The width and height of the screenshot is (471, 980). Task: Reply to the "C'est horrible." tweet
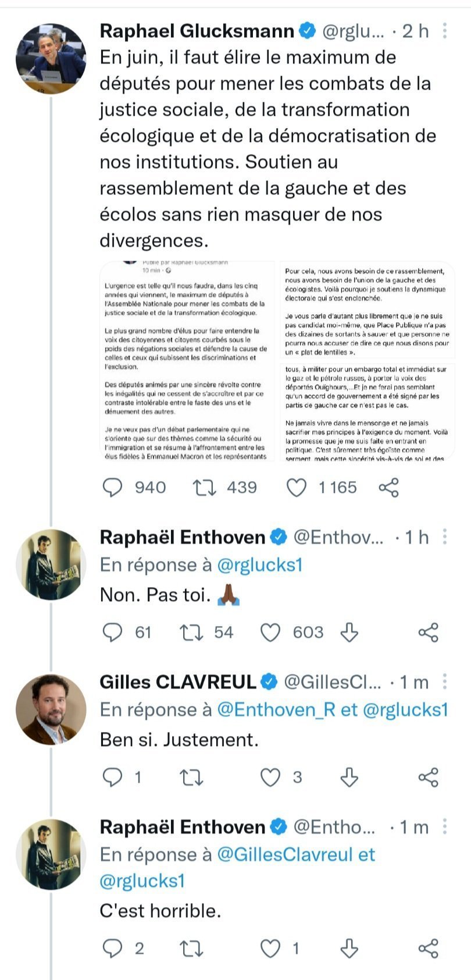[x=112, y=949]
